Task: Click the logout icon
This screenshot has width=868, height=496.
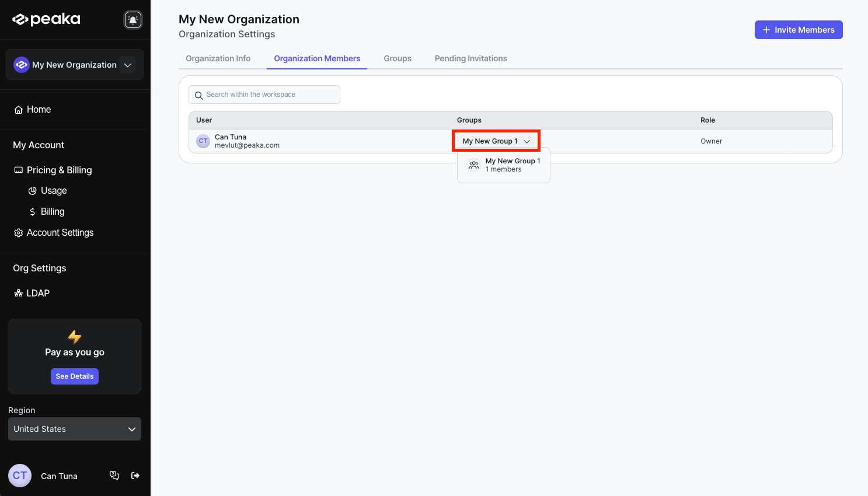Action: click(x=135, y=476)
